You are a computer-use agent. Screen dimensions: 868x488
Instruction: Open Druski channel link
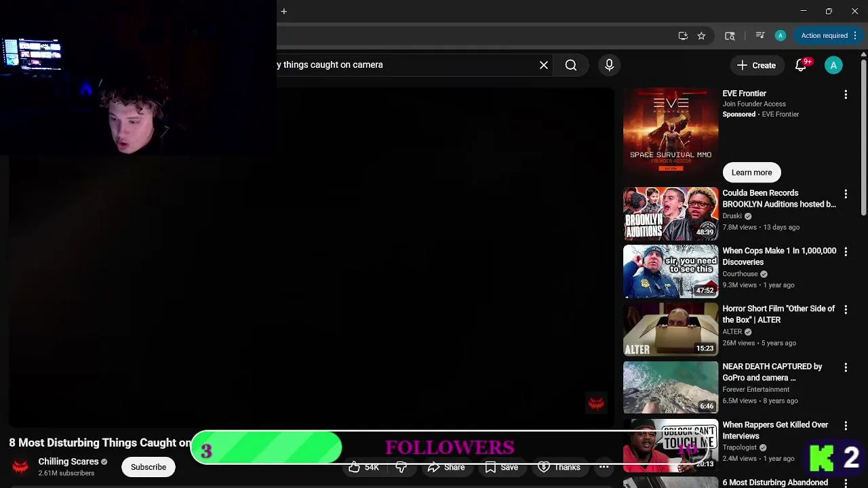tap(732, 216)
